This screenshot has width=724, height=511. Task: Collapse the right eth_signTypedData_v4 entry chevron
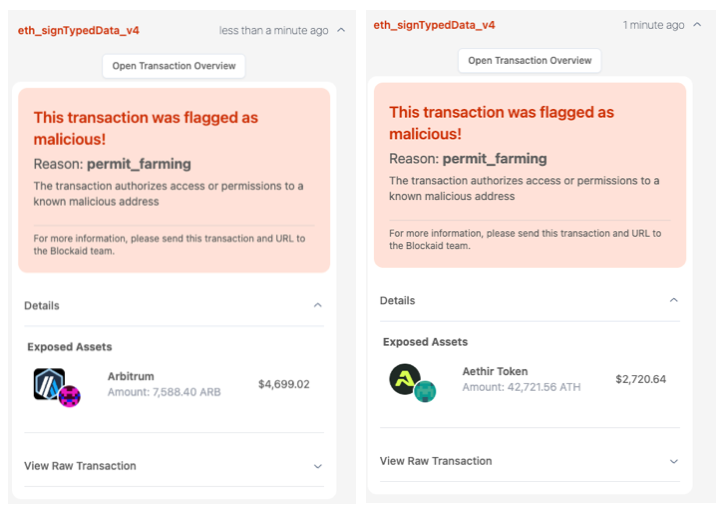click(697, 25)
